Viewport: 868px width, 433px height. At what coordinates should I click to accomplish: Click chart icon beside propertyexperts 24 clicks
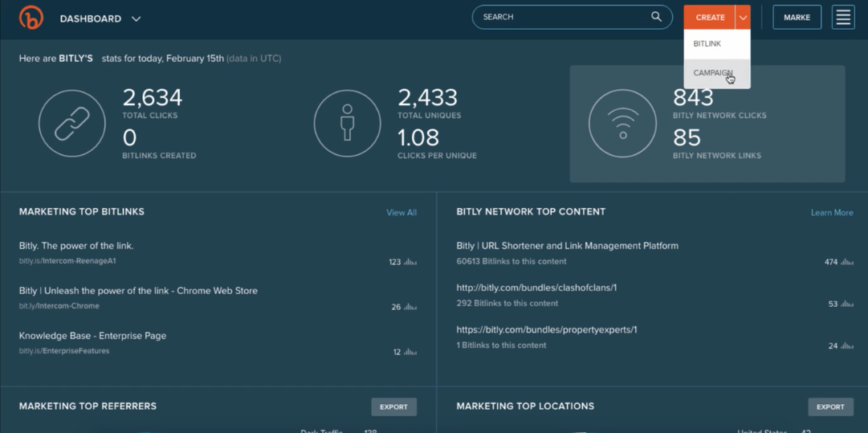point(847,346)
